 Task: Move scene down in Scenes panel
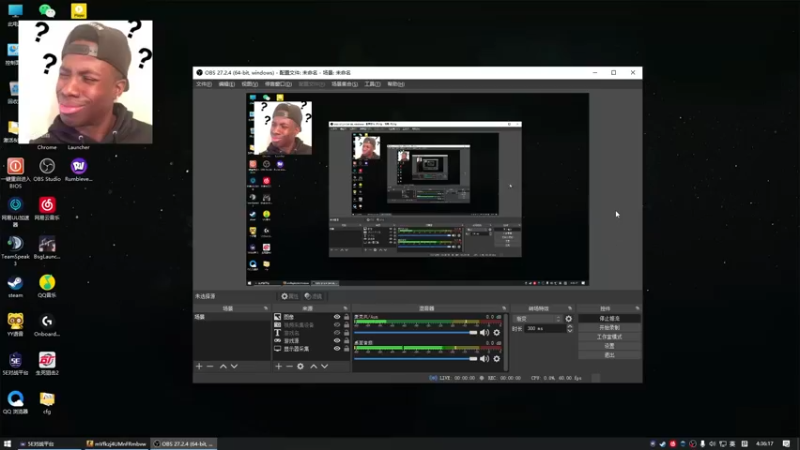[x=234, y=366]
